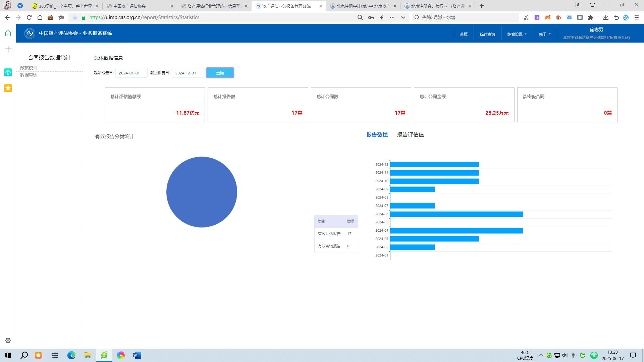Click the download icon in browser toolbar

coord(605,17)
